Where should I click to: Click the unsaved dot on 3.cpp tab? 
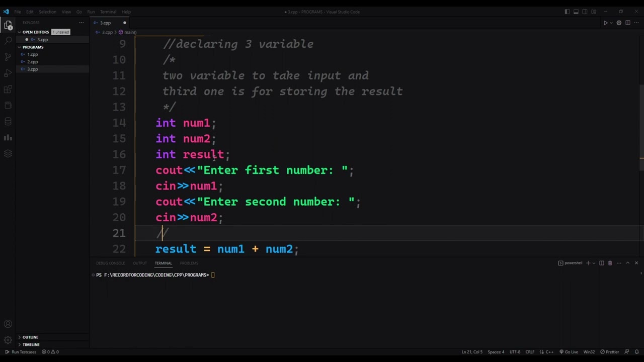point(125,23)
